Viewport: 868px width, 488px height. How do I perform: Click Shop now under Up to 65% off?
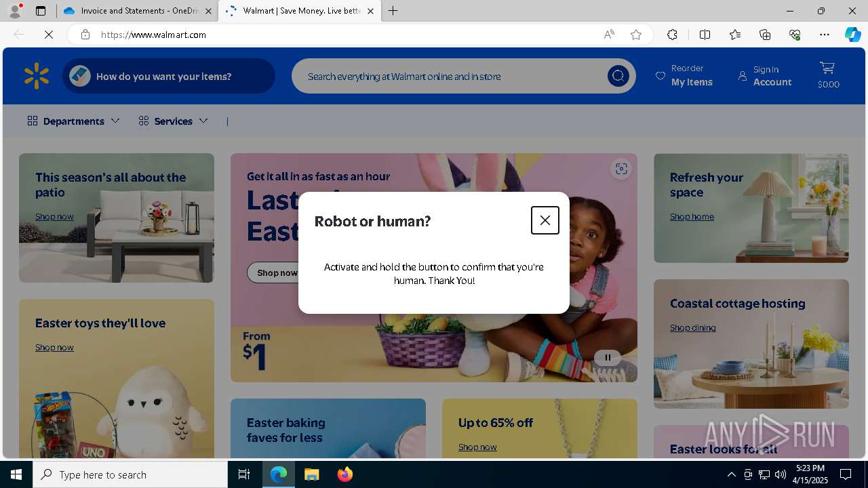[477, 447]
